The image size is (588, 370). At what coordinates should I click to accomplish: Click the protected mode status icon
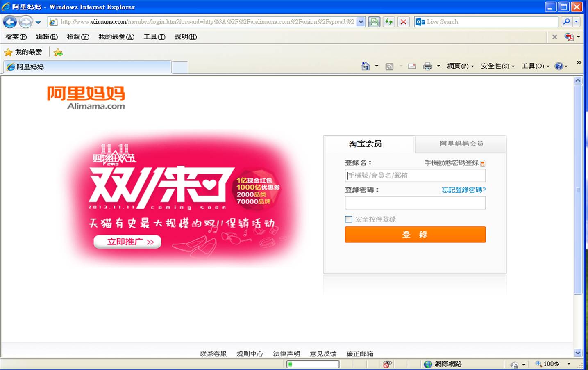[514, 365]
